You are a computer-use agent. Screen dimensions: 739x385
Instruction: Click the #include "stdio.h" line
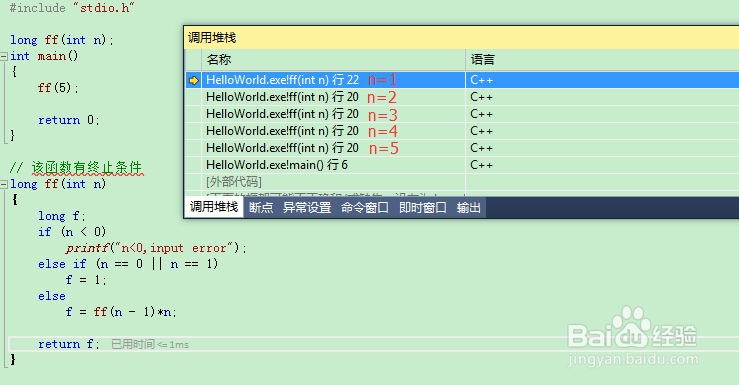[72, 8]
